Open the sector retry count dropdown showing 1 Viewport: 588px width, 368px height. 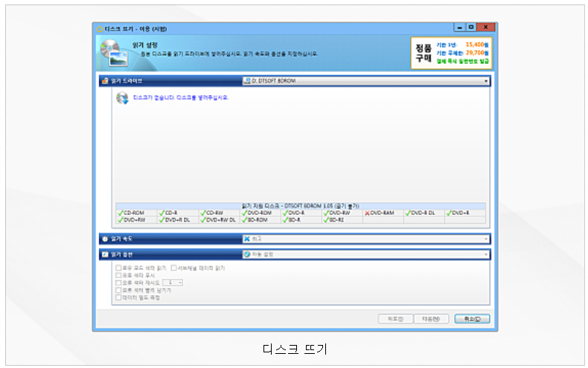(x=173, y=283)
